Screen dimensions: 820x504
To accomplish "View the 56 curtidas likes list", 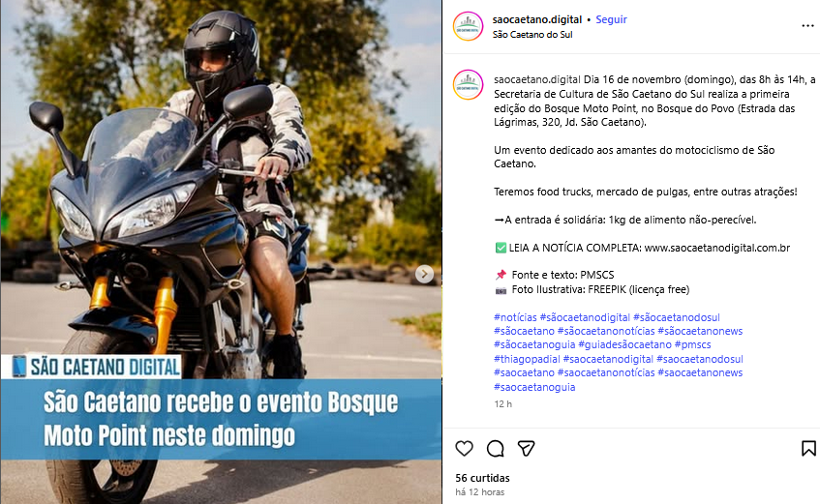I will pyautogui.click(x=482, y=478).
